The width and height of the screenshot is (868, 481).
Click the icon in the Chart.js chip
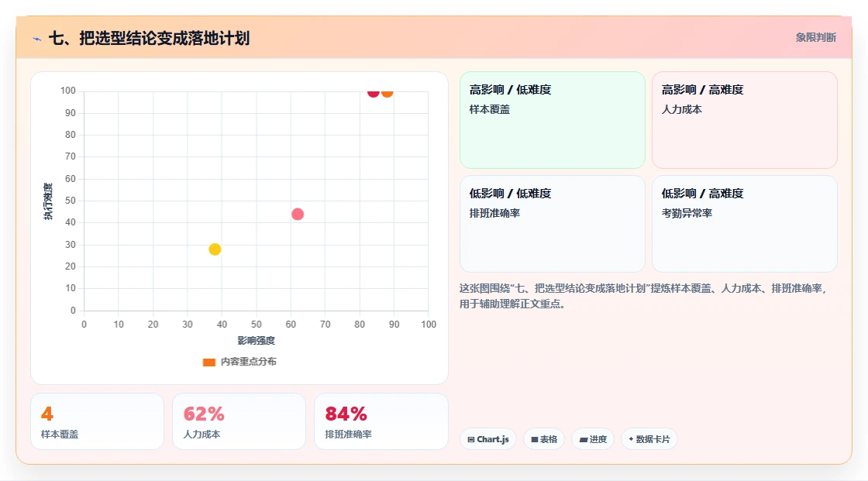point(471,439)
